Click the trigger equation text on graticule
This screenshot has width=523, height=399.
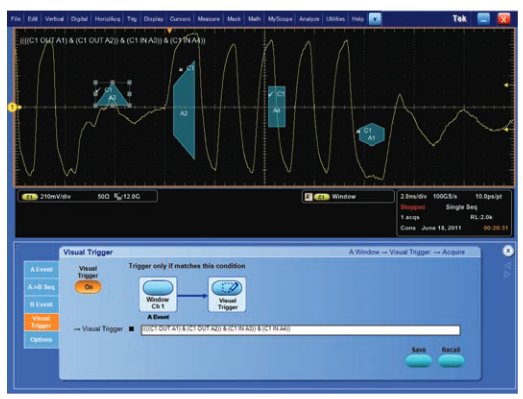click(x=112, y=41)
